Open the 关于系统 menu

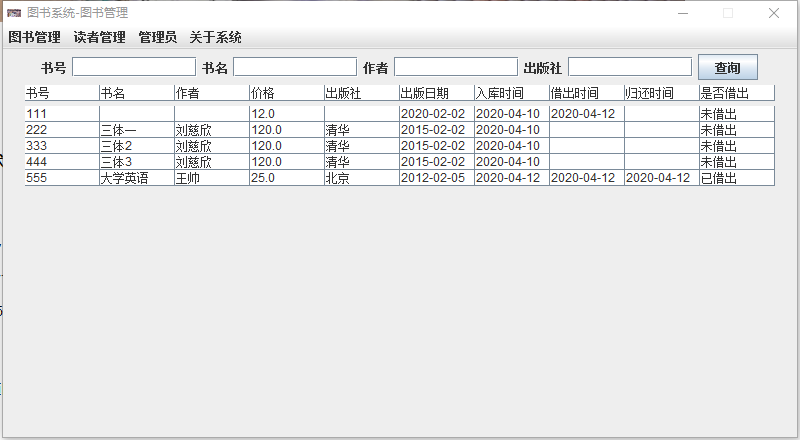(215, 37)
